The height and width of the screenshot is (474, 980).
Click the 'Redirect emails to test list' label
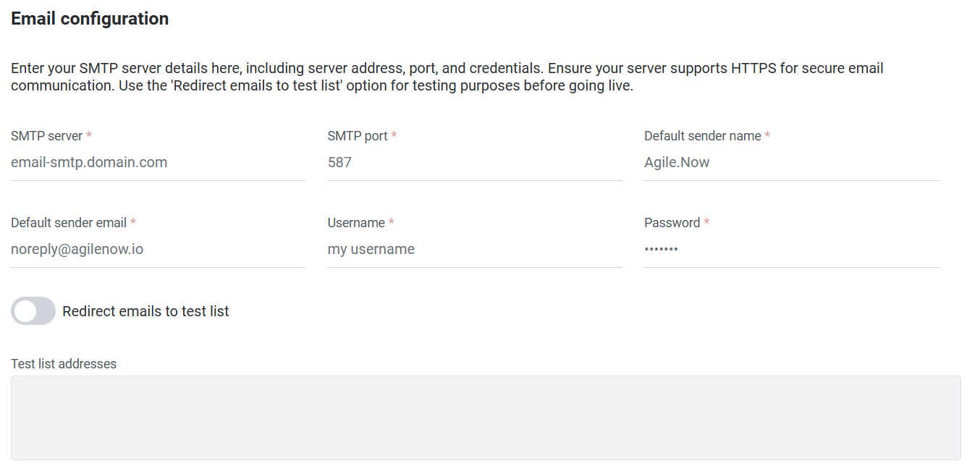[145, 310]
